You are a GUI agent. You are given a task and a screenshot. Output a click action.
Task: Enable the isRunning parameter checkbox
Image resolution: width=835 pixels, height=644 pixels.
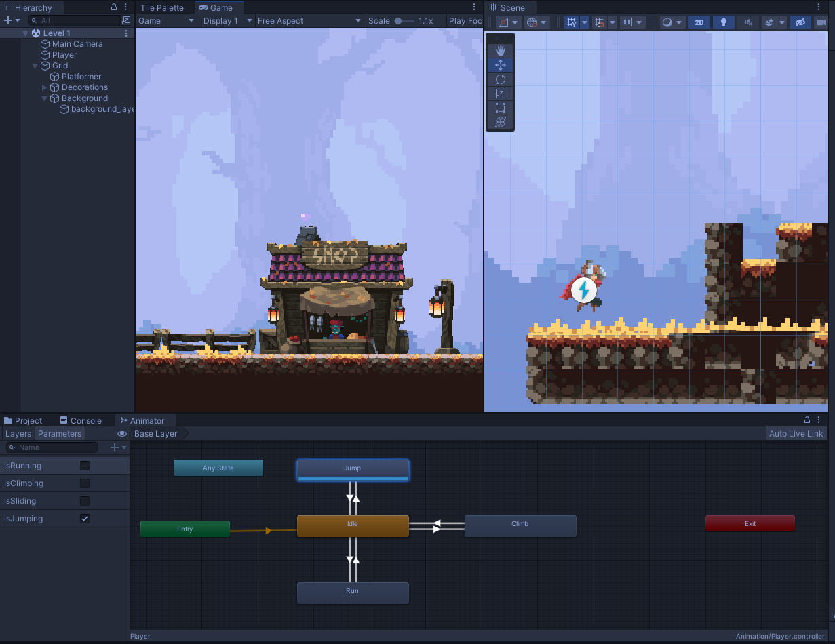point(84,466)
